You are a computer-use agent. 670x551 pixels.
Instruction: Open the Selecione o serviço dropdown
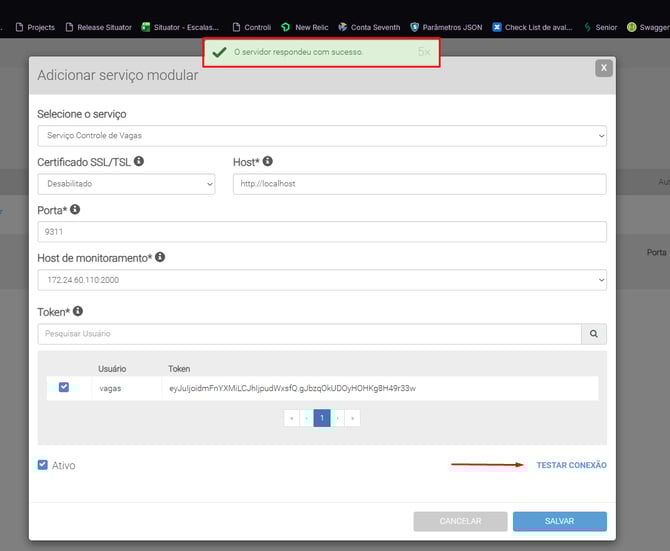coord(321,135)
